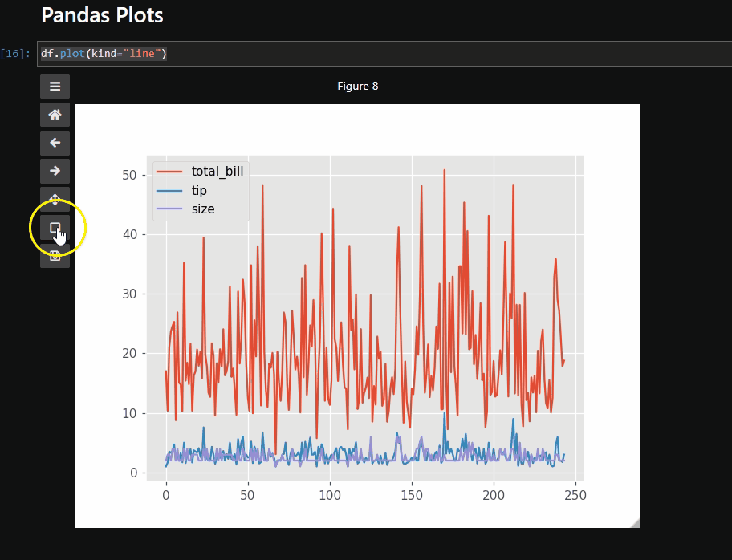Reset the plot view with the Home tool

tap(54, 115)
